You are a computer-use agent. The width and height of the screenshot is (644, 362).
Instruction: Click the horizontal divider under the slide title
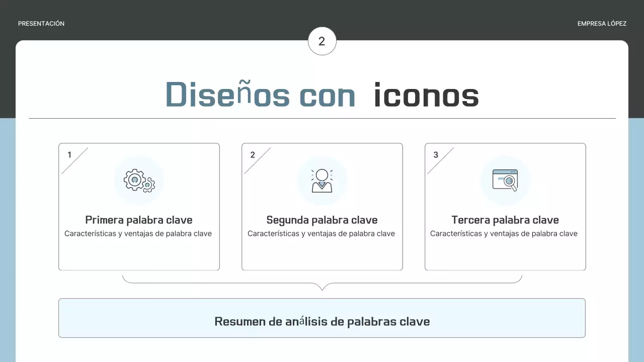(322, 118)
